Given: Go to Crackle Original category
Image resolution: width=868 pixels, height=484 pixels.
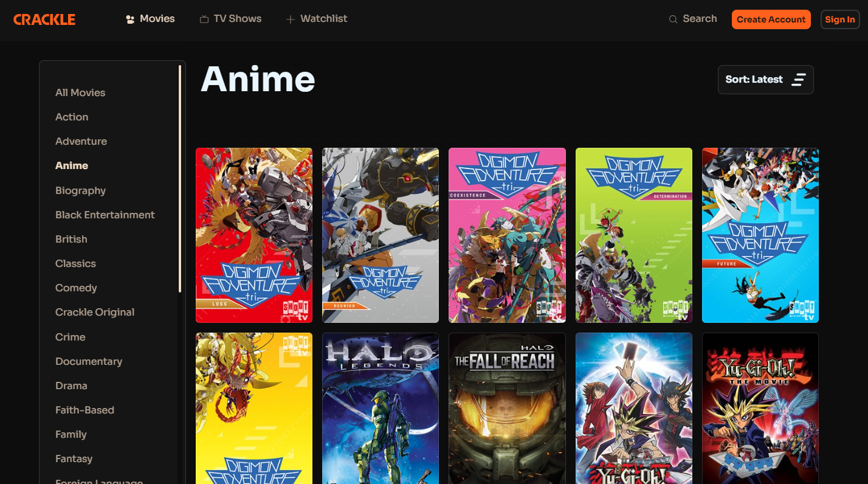Looking at the screenshot, I should click(95, 312).
